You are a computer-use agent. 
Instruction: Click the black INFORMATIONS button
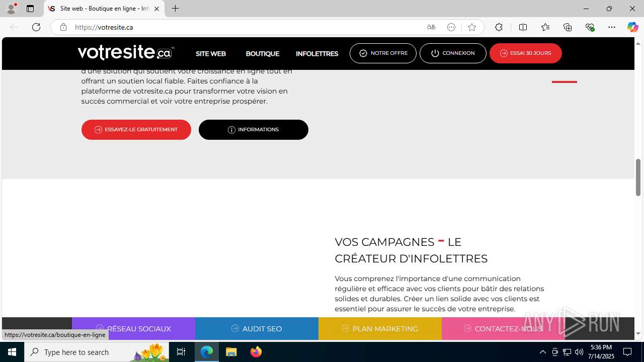(254, 130)
